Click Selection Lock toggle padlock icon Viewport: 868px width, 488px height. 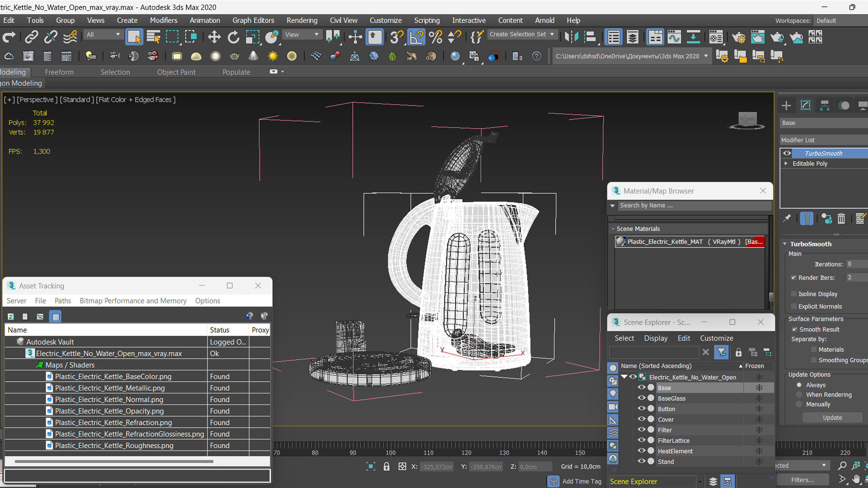[387, 466]
